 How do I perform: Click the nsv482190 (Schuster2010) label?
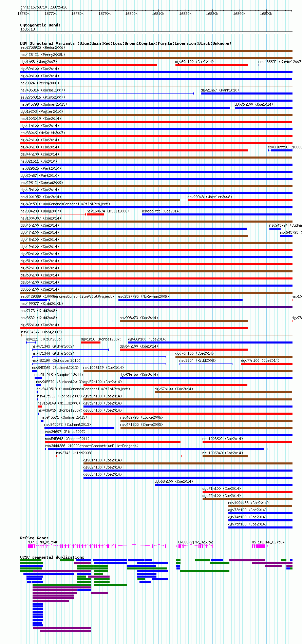coord(56,360)
